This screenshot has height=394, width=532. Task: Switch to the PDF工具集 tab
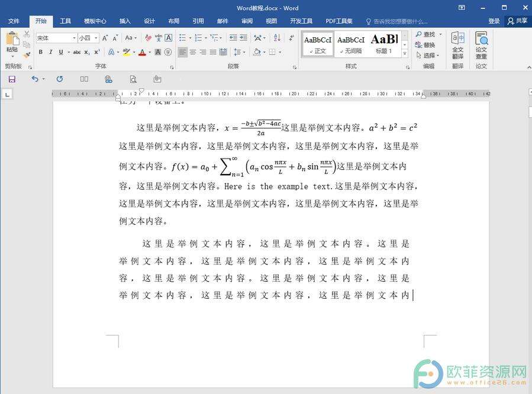point(339,21)
